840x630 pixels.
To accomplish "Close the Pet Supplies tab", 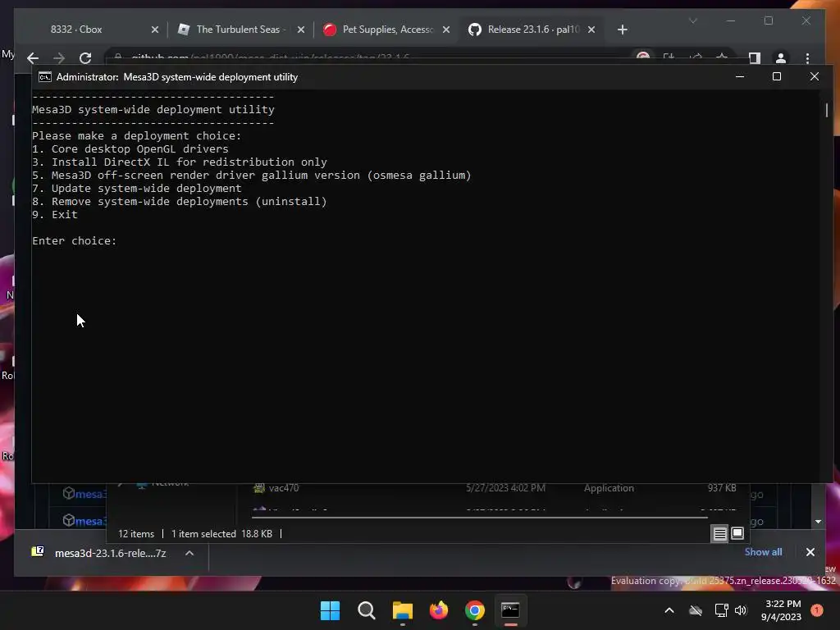I will (x=446, y=30).
